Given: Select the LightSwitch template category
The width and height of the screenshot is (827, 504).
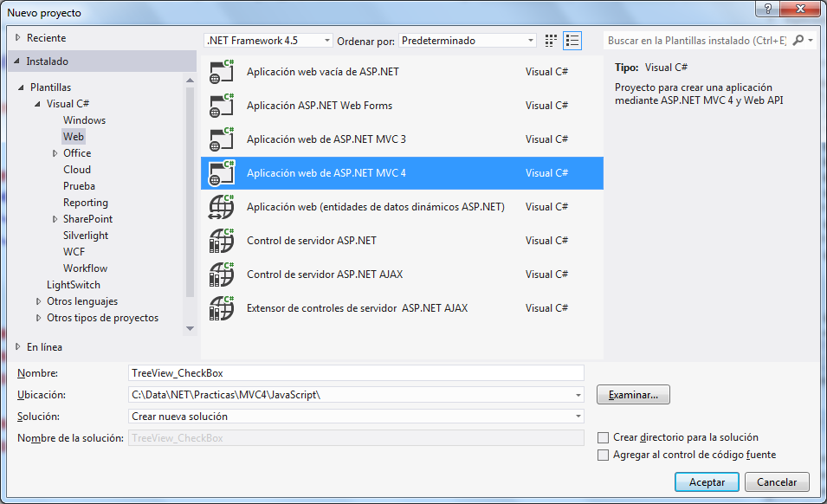Looking at the screenshot, I should click(x=74, y=285).
